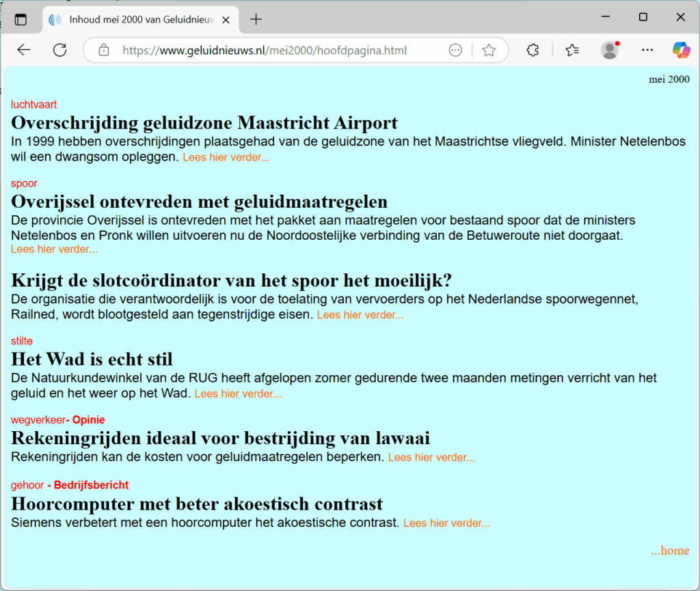The height and width of the screenshot is (591, 700).
Task: Open 'Lees hier verder' for Rekeningrijden article
Action: pos(431,458)
